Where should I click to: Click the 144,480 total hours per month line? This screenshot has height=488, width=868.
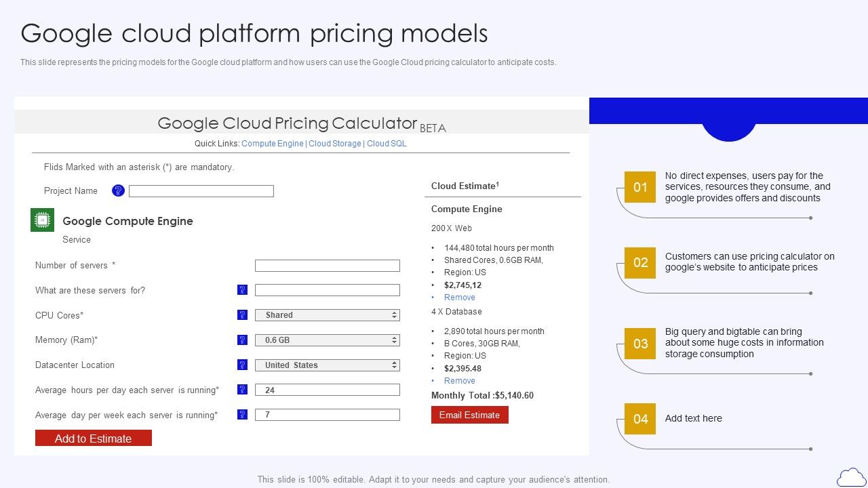point(499,248)
